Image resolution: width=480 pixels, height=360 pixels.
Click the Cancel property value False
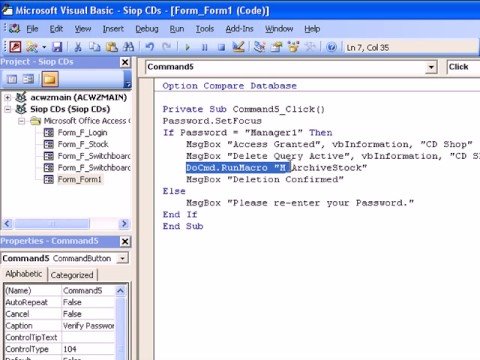click(88, 314)
